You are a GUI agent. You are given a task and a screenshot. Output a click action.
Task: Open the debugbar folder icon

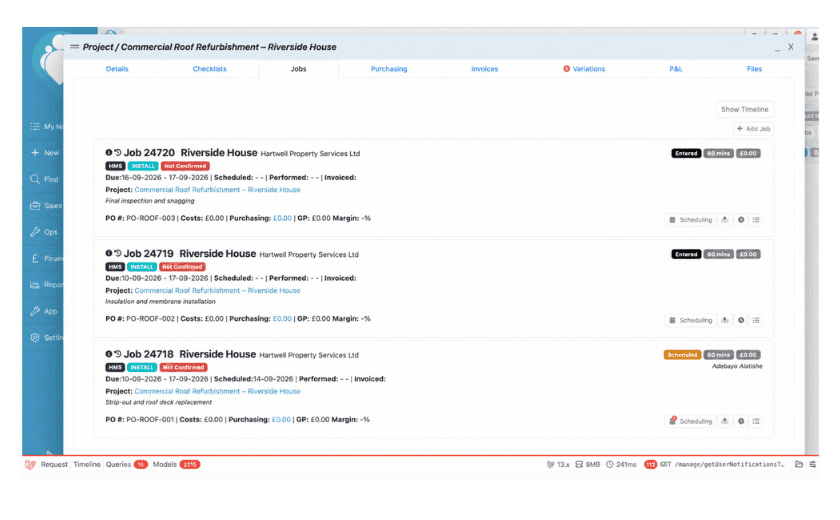pyautogui.click(x=799, y=464)
